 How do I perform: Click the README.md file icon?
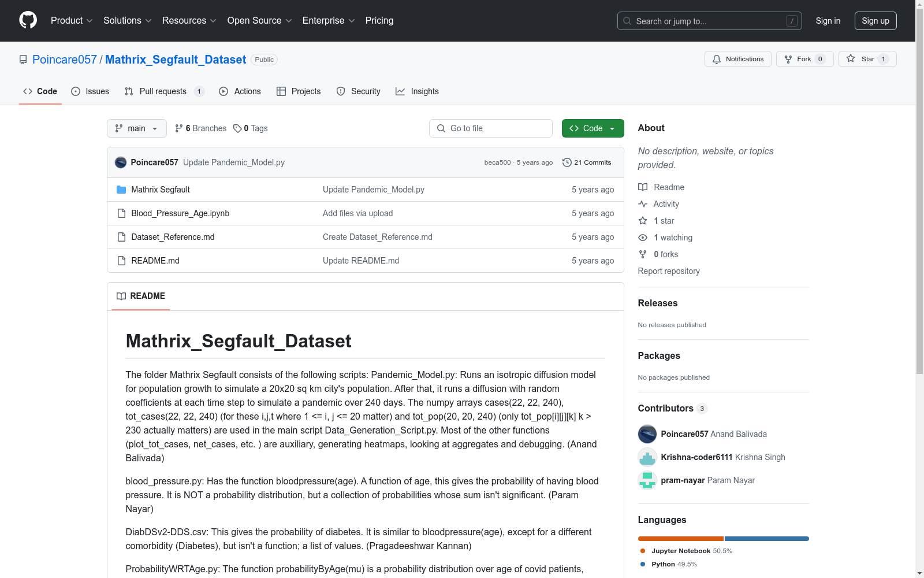[x=121, y=261]
